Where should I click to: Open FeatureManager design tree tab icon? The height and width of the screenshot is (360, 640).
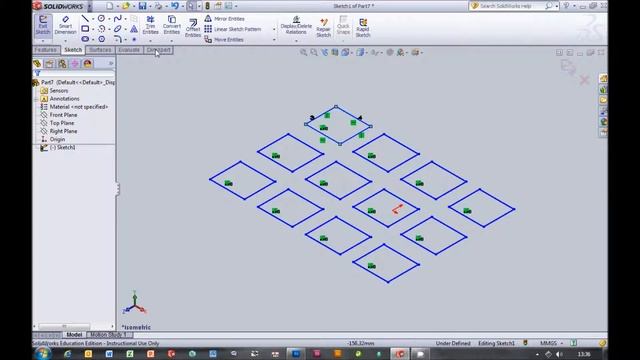37,63
